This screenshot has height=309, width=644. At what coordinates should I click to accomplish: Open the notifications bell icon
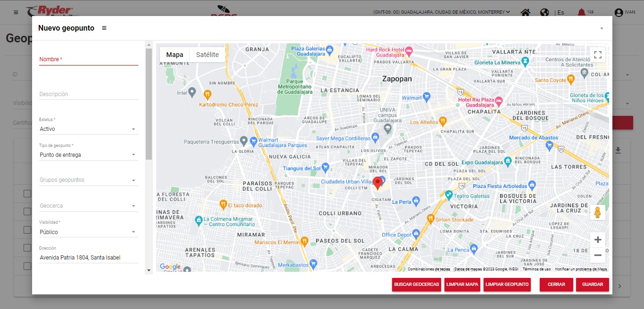click(x=581, y=12)
